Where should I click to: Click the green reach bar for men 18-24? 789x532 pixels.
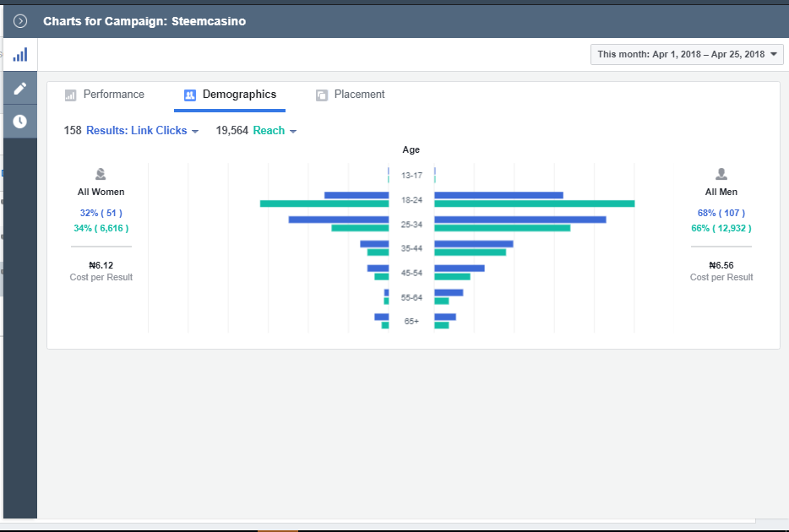click(534, 204)
